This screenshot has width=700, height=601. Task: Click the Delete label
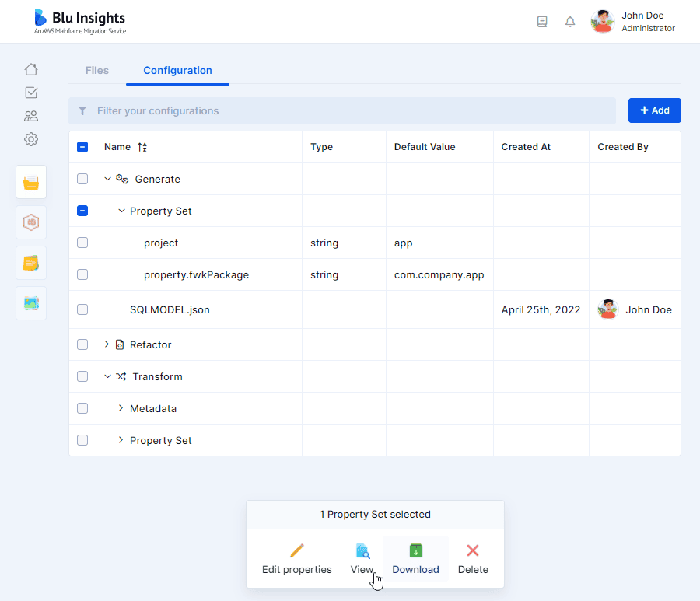pyautogui.click(x=473, y=570)
